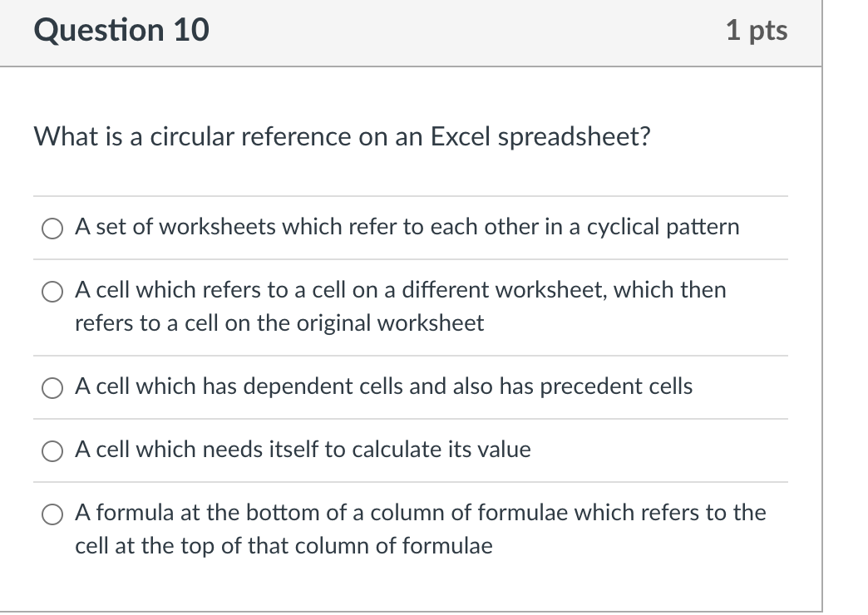The width and height of the screenshot is (868, 615).
Task: Select radio for dependent and precedent cells
Action: click(x=52, y=387)
